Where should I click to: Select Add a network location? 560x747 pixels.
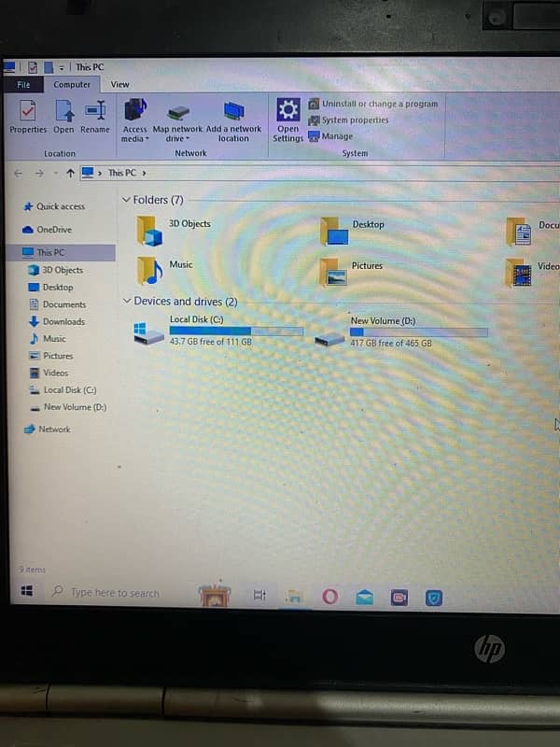(232, 112)
